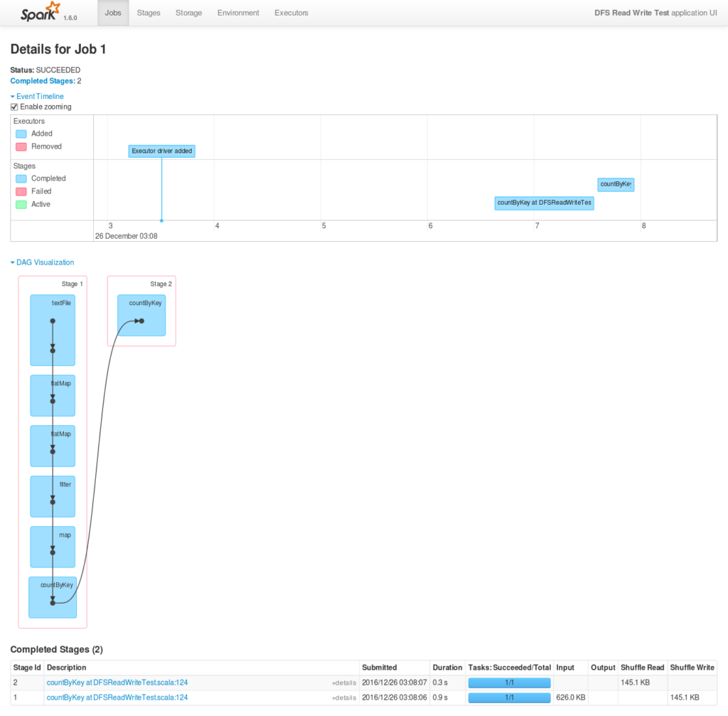
Task: Click the DFS Read Write Test application title
Action: (x=655, y=13)
